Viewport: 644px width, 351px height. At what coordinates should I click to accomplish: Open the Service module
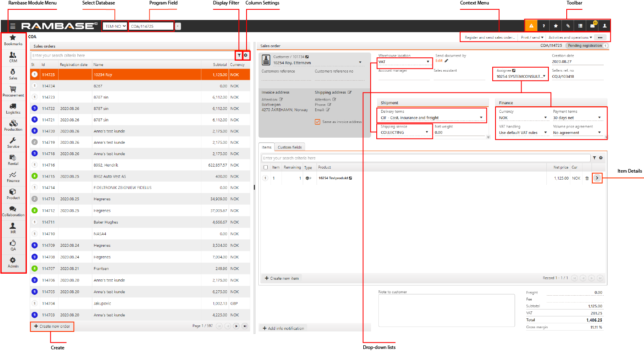point(13,143)
